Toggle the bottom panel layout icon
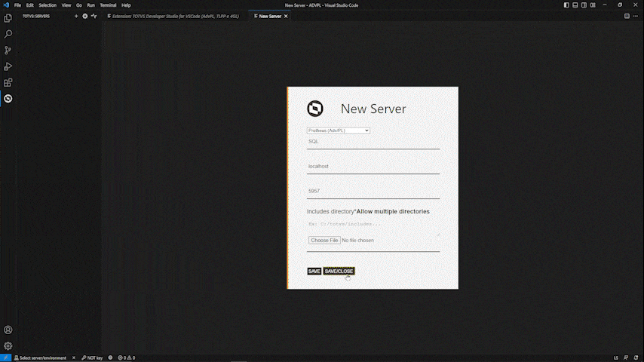This screenshot has height=362, width=644. click(x=575, y=5)
